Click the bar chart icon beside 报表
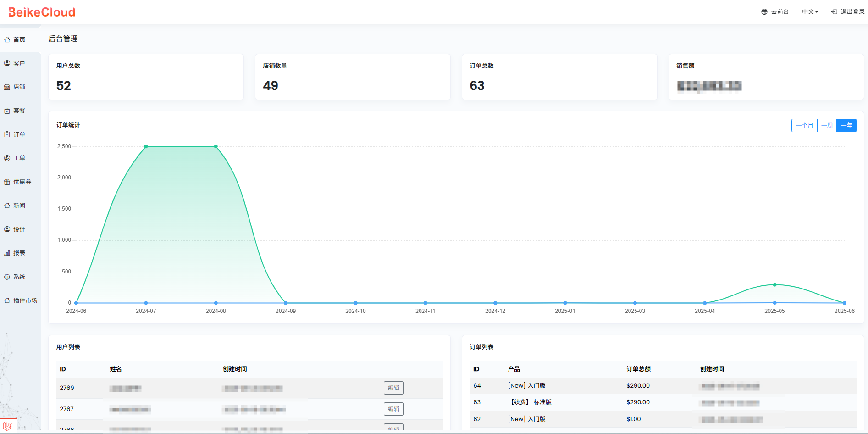The width and height of the screenshot is (868, 434). [x=7, y=253]
